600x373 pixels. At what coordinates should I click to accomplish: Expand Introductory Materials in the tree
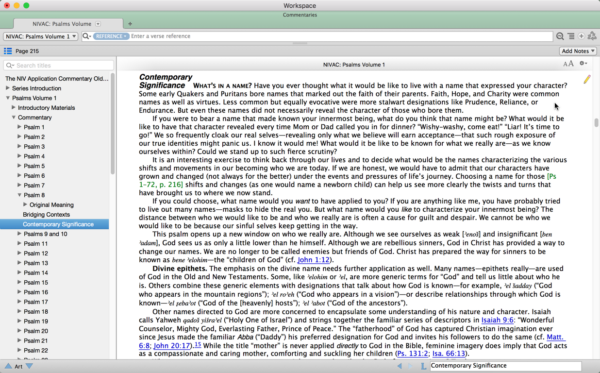point(13,108)
